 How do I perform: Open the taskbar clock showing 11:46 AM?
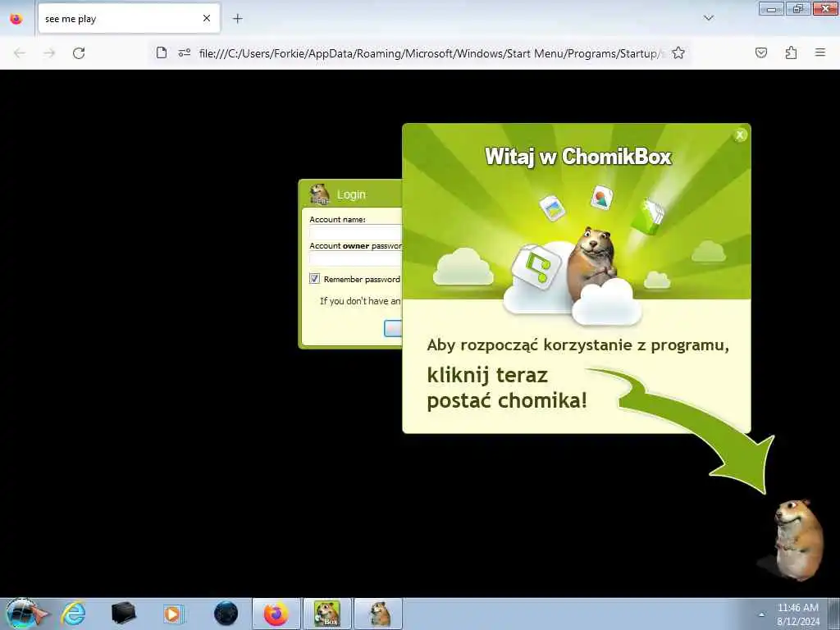[x=798, y=614]
